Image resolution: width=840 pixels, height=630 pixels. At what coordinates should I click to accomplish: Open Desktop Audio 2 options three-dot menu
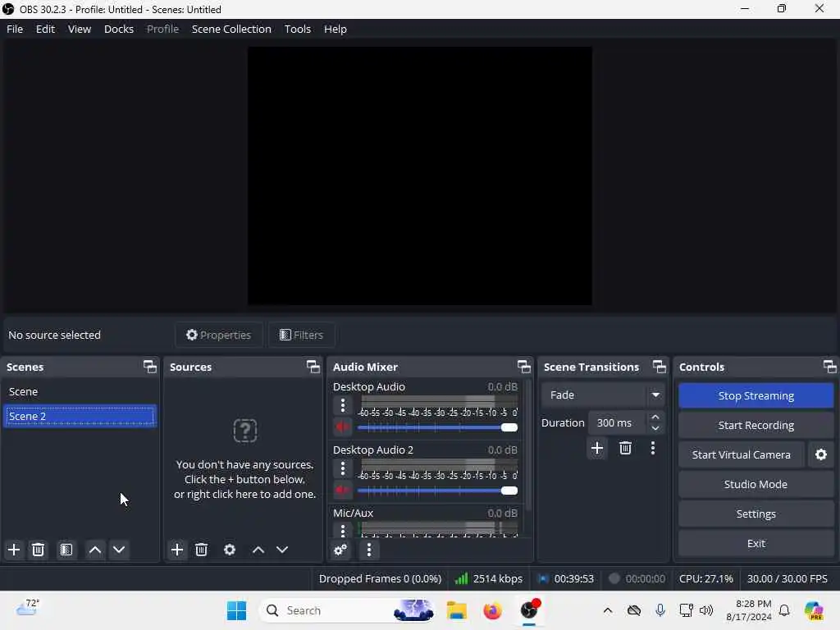pos(343,468)
